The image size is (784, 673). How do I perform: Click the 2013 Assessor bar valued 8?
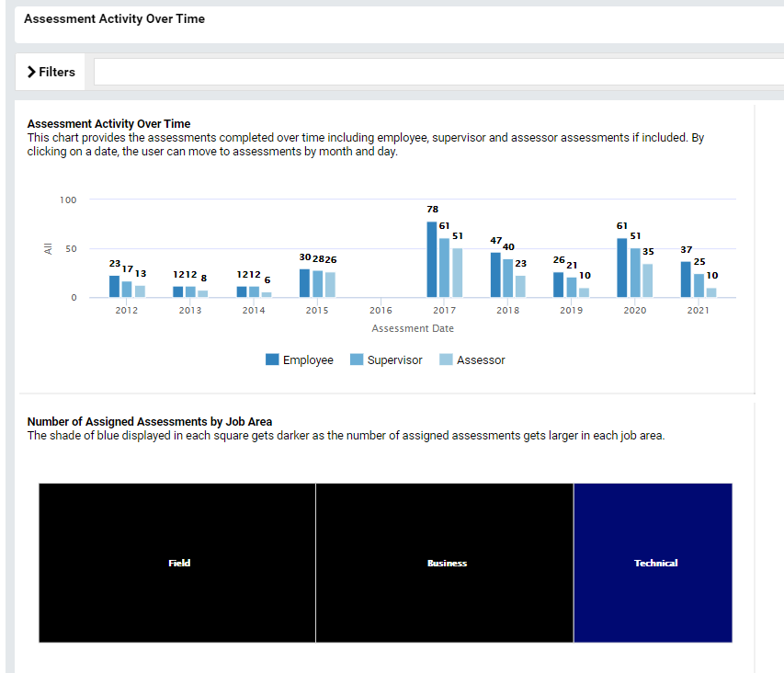click(x=203, y=294)
